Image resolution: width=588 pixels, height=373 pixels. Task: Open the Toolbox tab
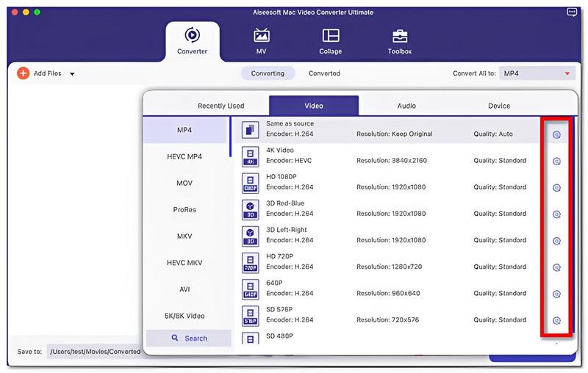[400, 41]
